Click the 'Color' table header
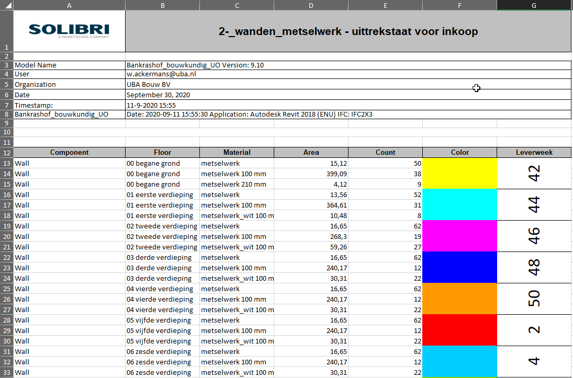The height and width of the screenshot is (378, 573). tap(459, 152)
